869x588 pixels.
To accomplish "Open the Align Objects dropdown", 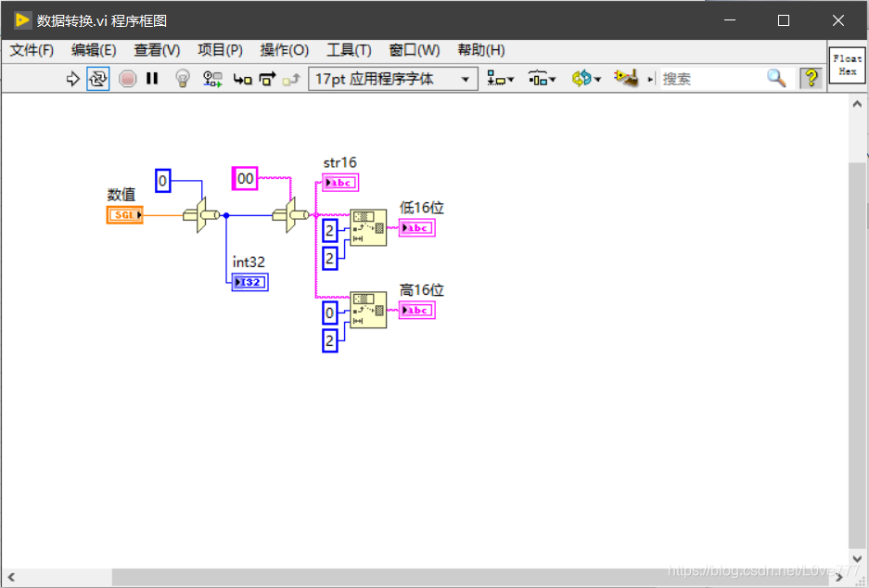I will tap(501, 79).
